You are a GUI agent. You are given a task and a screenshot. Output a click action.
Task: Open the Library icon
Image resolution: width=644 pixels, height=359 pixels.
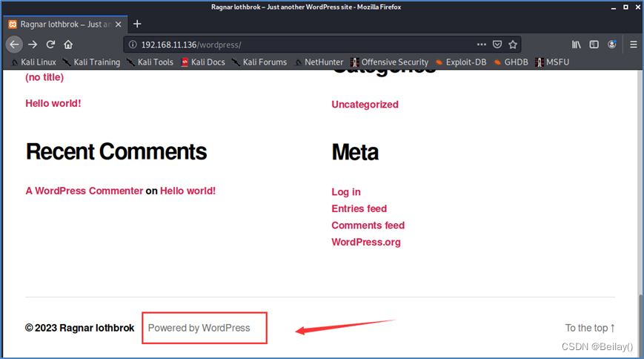click(577, 45)
